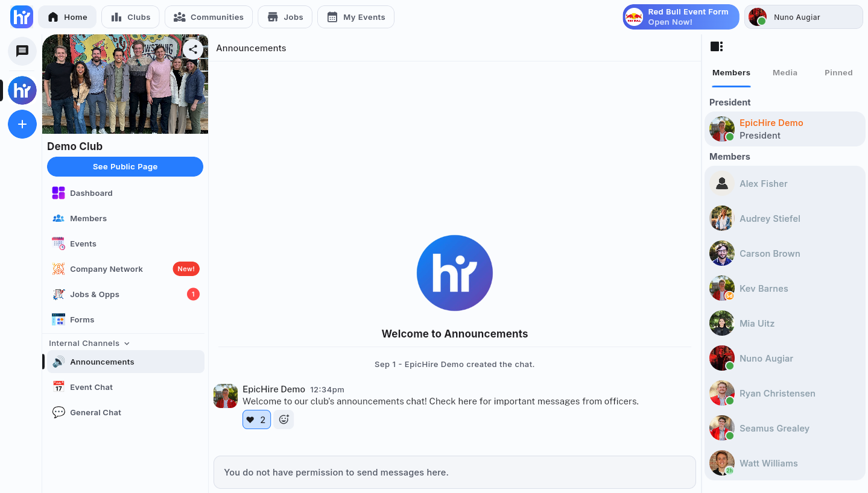The width and height of the screenshot is (868, 493).
Task: Switch to the Pinned tab
Action: point(838,73)
